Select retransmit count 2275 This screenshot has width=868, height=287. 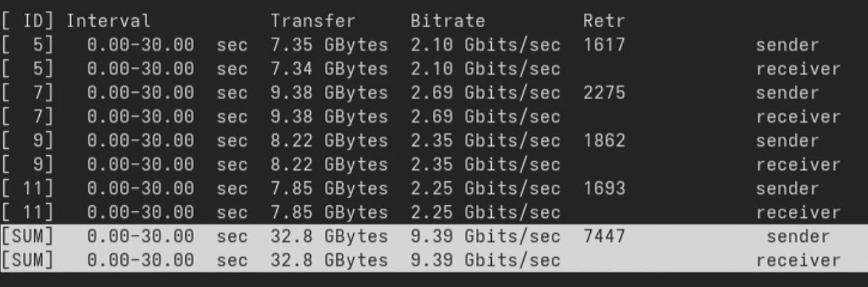click(604, 93)
